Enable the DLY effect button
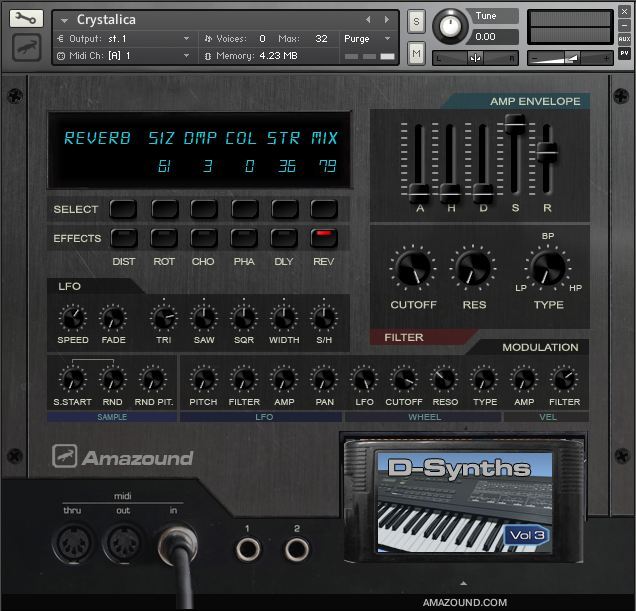Screen dimensions: 636x611 pyautogui.click(x=284, y=238)
